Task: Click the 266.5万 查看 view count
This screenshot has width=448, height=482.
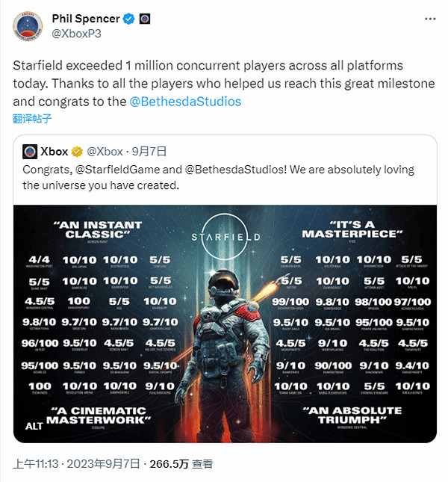Action: click(x=181, y=464)
